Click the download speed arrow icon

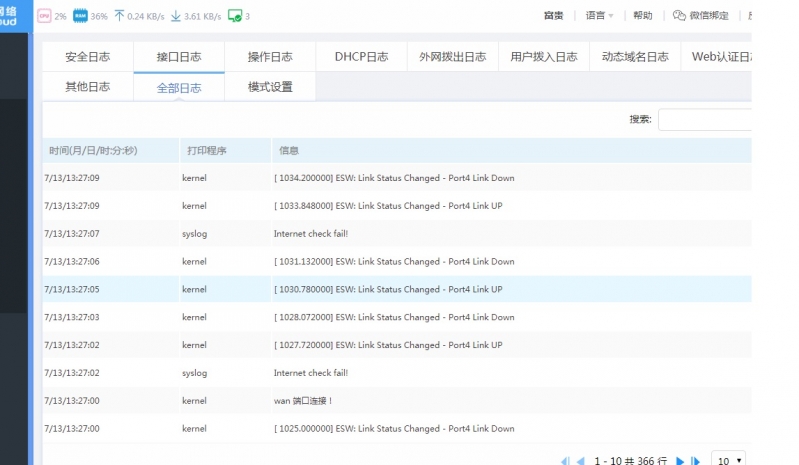pyautogui.click(x=176, y=16)
